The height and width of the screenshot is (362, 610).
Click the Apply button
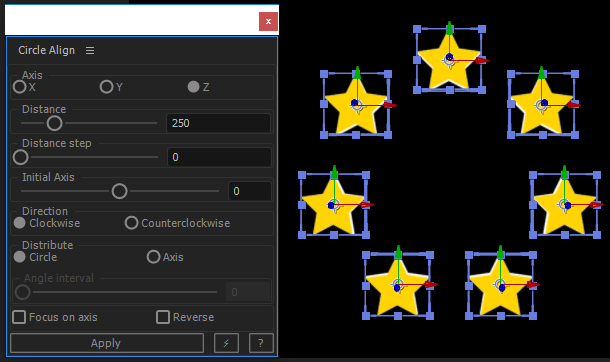click(107, 343)
